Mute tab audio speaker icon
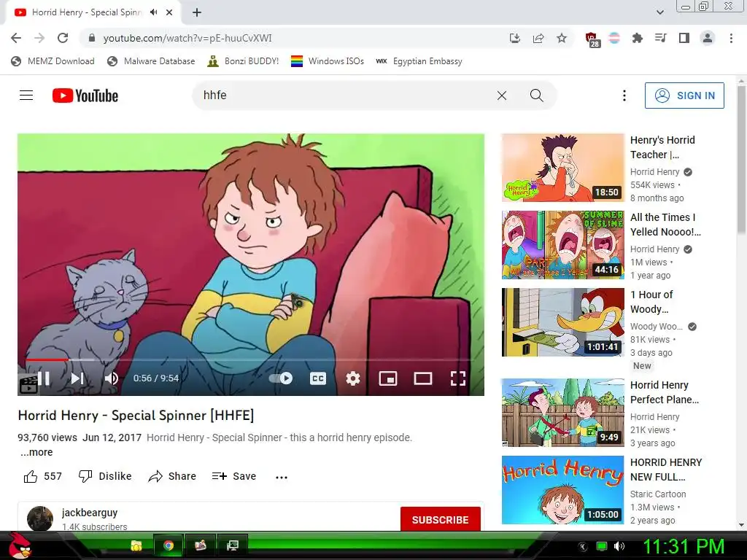The height and width of the screenshot is (560, 747). pos(153,12)
